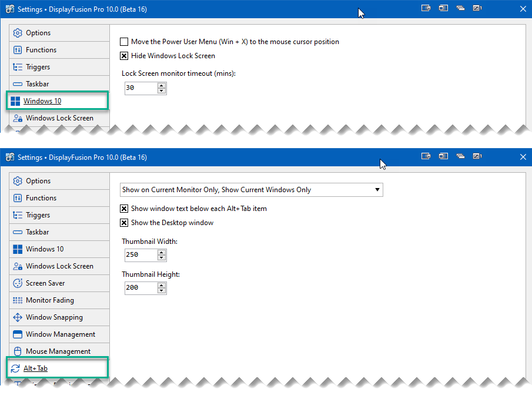Click Functions icon in upper window sidebar

coord(18,50)
